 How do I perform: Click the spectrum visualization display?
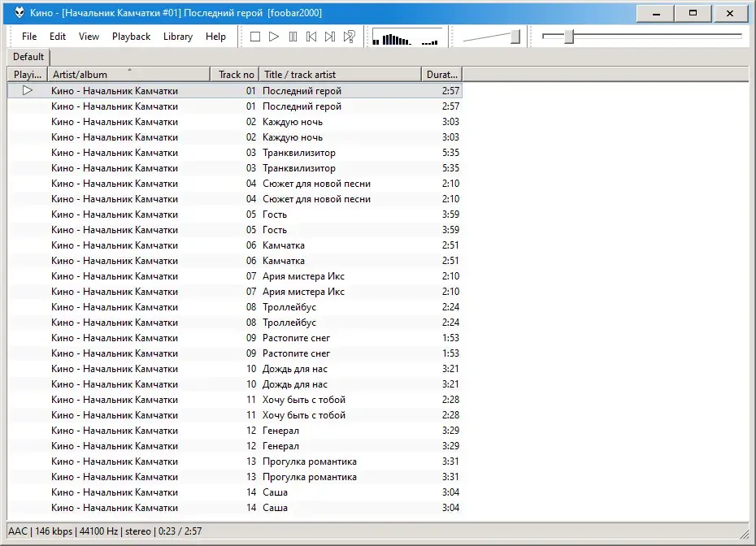coord(407,37)
